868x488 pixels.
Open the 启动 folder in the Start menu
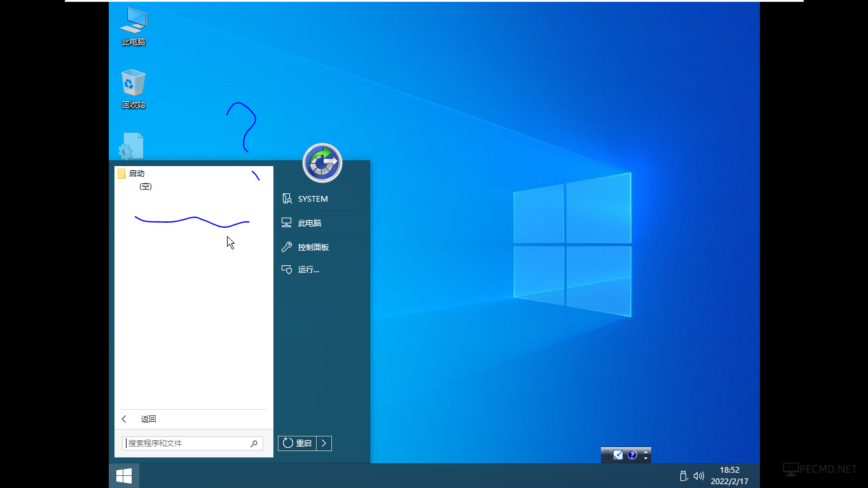[x=132, y=174]
